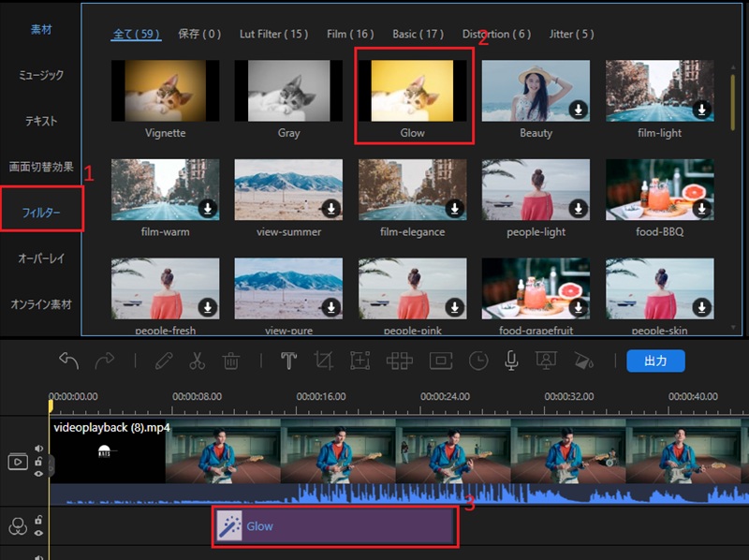Mute the video track with the speaker icon

[38, 449]
